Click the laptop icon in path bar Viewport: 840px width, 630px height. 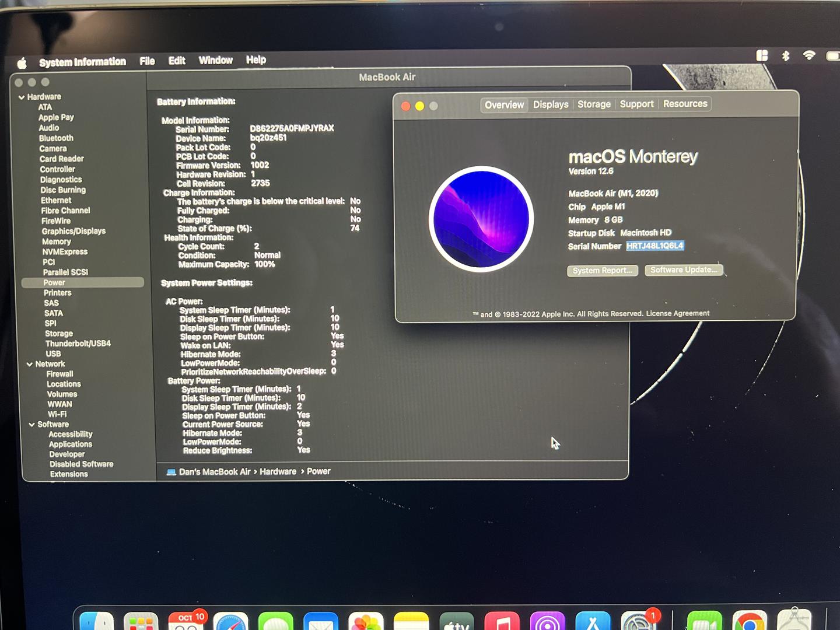coord(171,472)
